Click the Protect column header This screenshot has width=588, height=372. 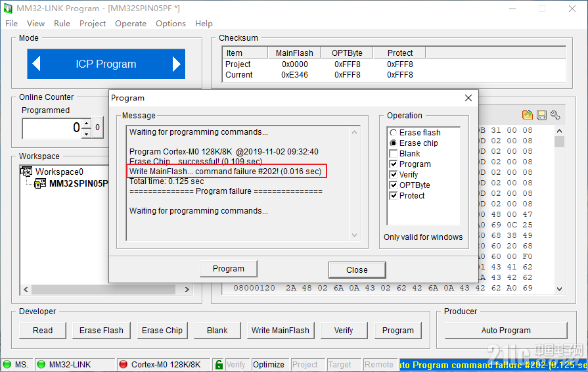click(x=399, y=53)
